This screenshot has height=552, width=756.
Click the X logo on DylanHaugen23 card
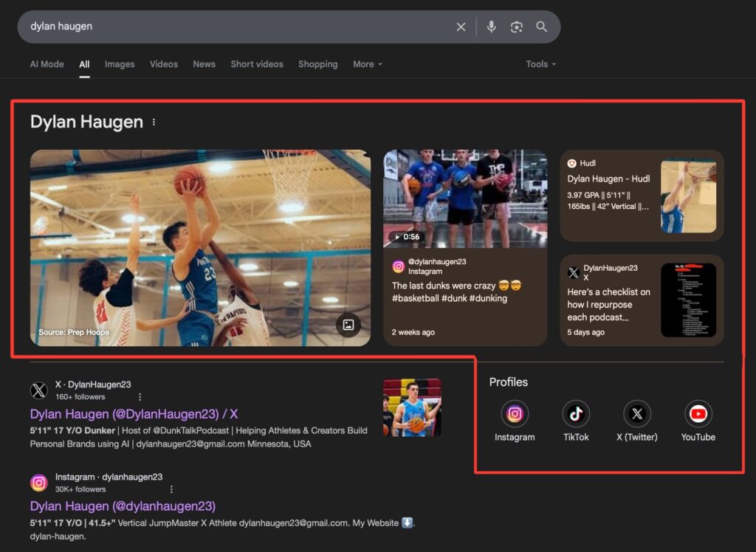pyautogui.click(x=573, y=273)
